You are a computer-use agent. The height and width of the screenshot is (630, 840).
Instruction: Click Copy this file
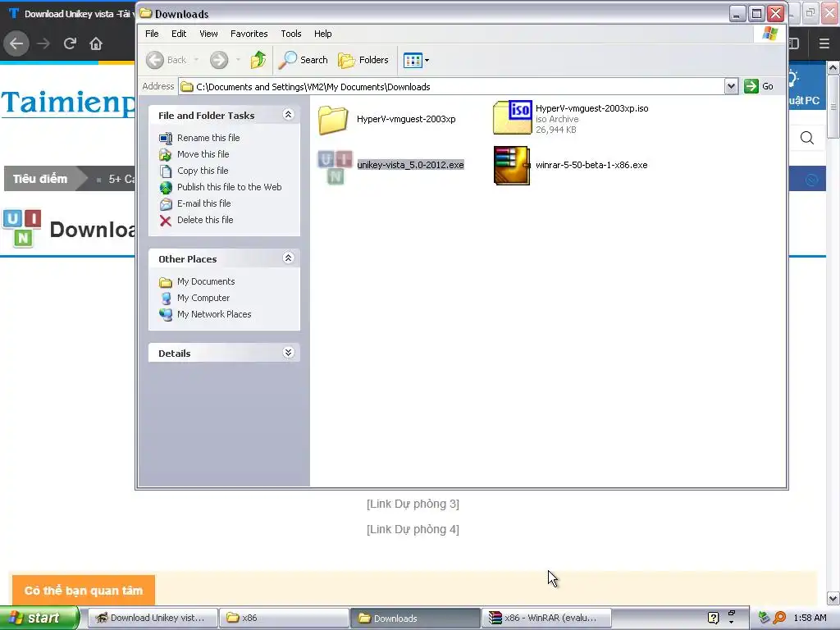tap(203, 171)
